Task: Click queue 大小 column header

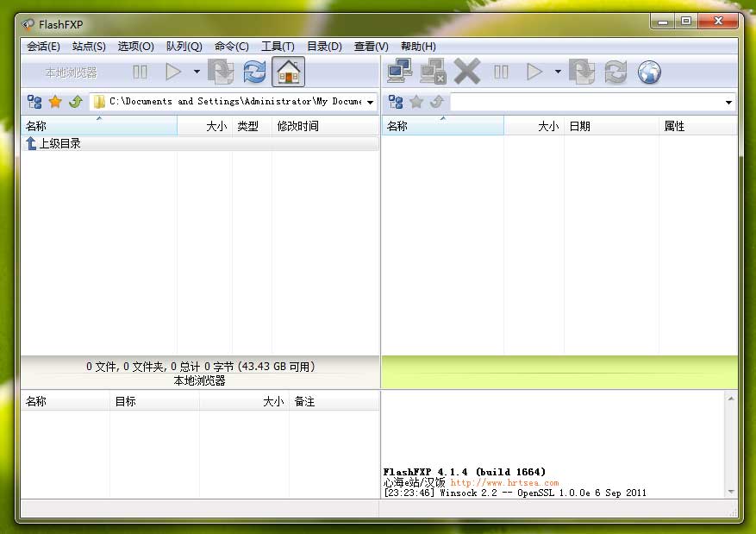Action: coord(244,401)
